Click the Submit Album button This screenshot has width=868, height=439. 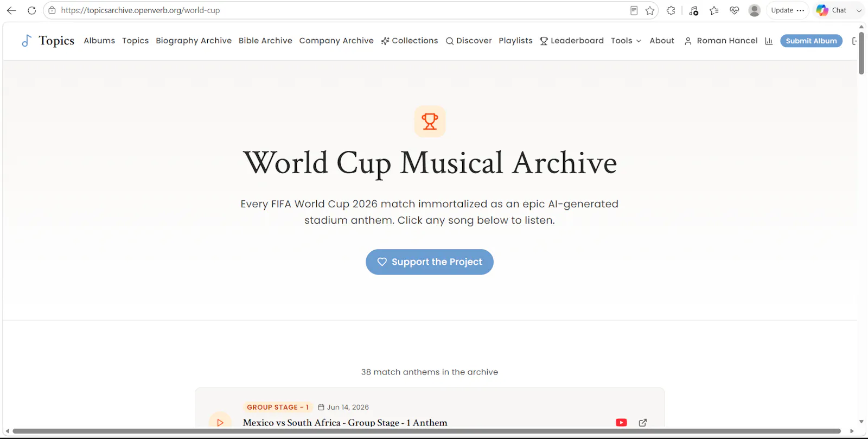coord(811,41)
